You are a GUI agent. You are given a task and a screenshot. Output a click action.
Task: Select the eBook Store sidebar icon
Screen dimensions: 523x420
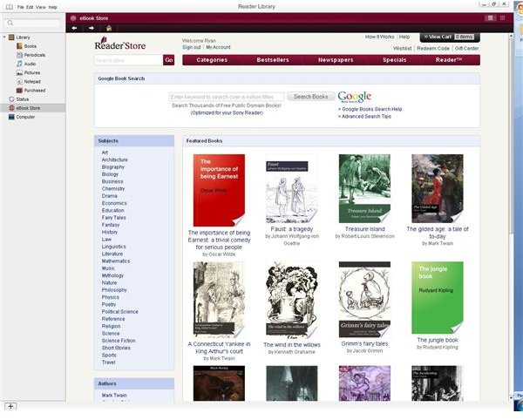tap(11, 108)
